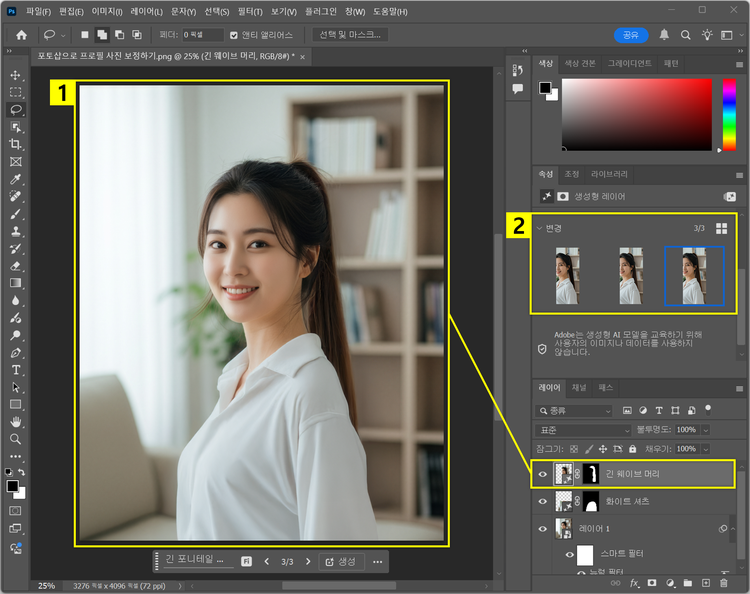Click inside the color picker gradient field
Image resolution: width=750 pixels, height=594 pixels.
[637, 112]
